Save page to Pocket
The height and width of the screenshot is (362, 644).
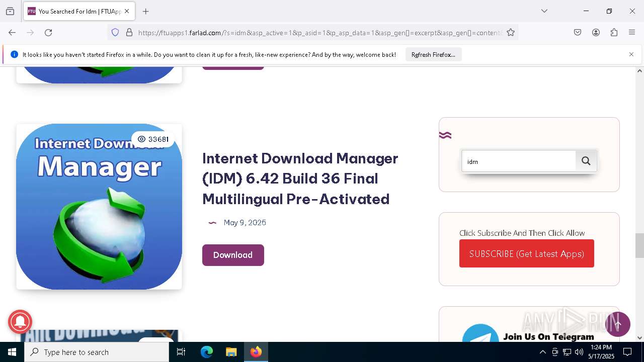578,33
